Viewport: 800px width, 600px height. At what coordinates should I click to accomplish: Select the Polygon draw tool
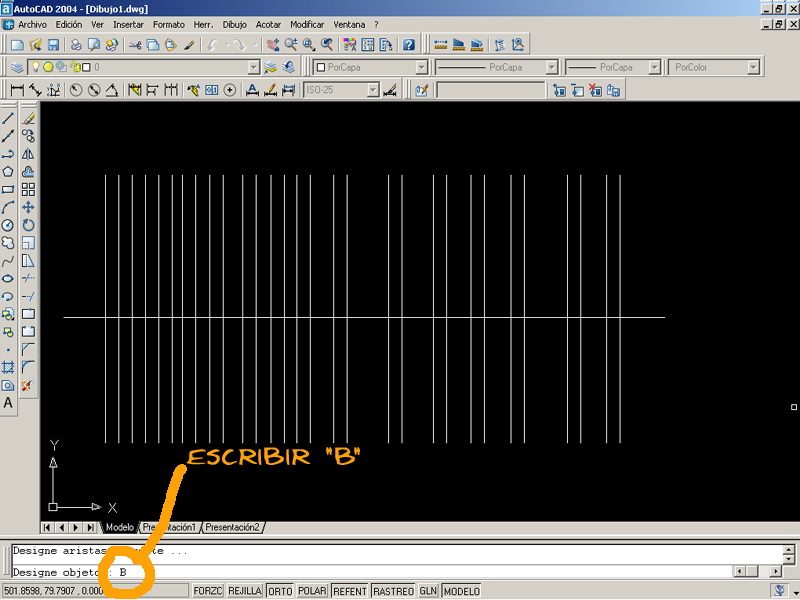click(8, 172)
